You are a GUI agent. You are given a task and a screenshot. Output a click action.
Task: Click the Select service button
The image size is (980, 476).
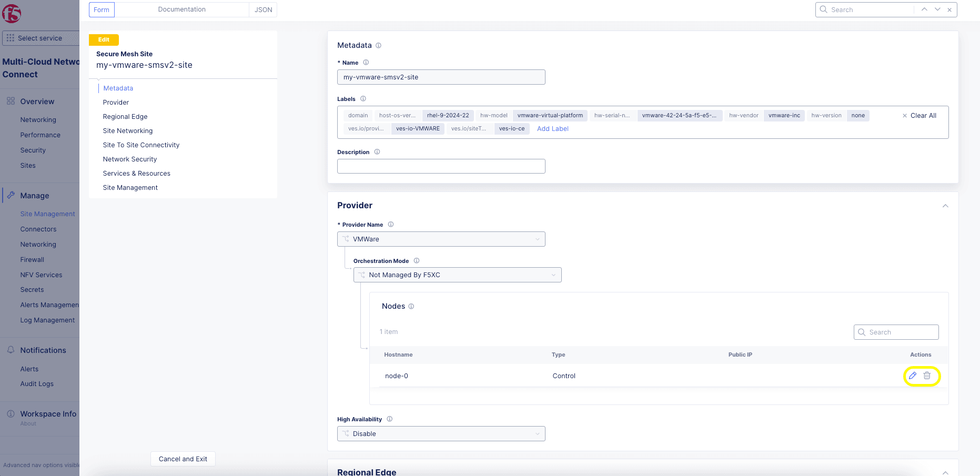40,38
